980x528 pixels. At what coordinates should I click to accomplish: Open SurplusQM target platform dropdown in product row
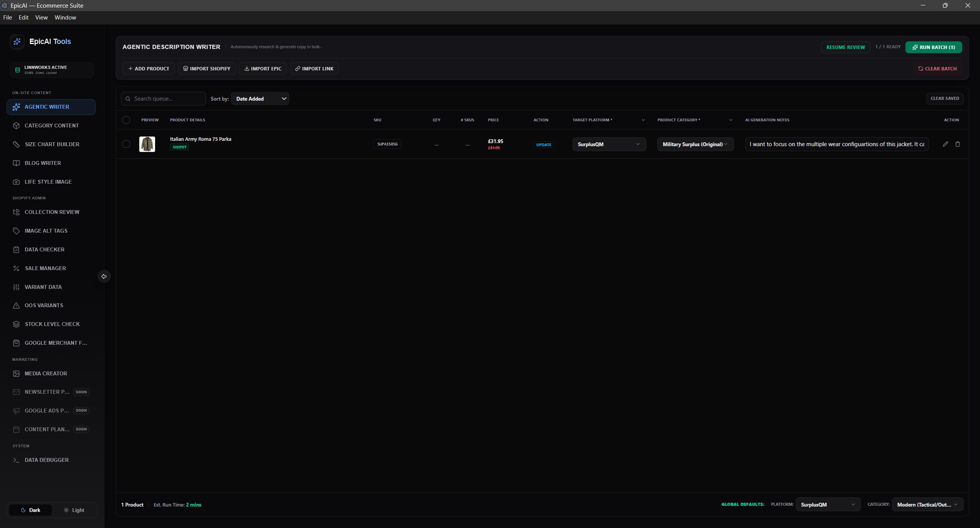point(609,144)
